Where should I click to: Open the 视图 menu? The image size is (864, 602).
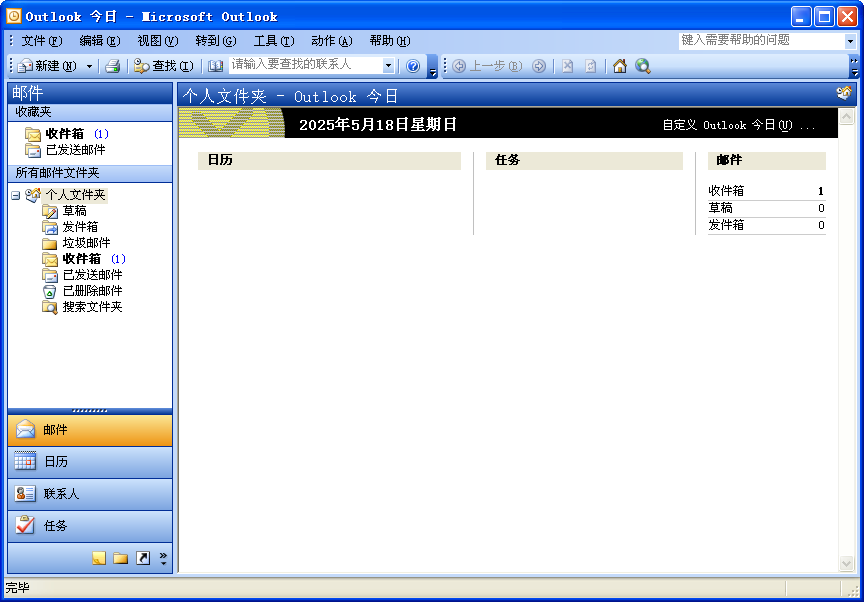[158, 41]
